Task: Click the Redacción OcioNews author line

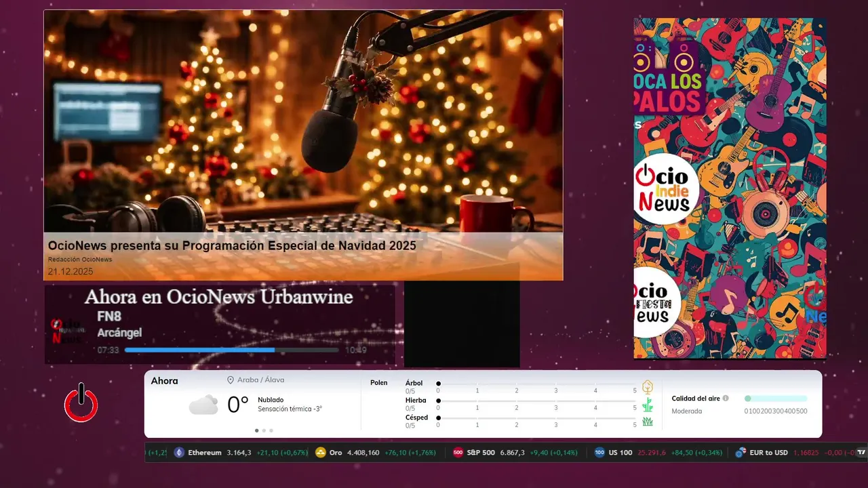Action: coord(80,260)
